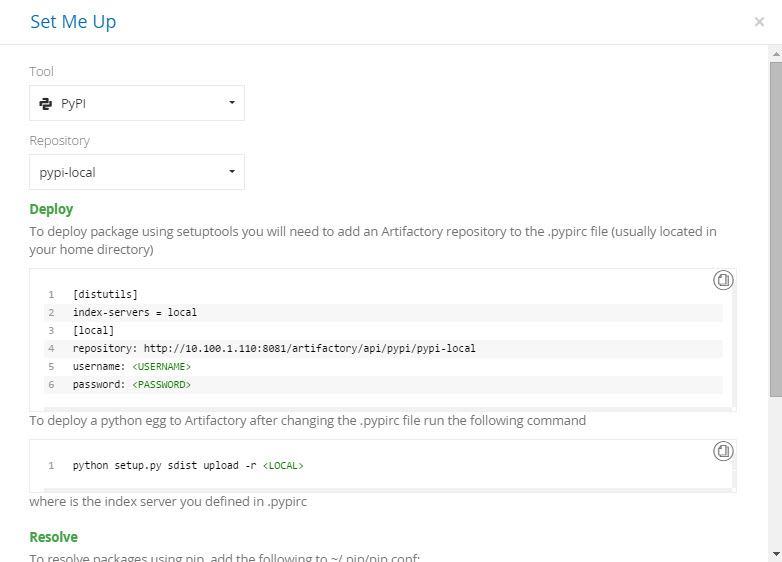
Task: Copy the .pypirc configuration snippet
Action: (723, 280)
